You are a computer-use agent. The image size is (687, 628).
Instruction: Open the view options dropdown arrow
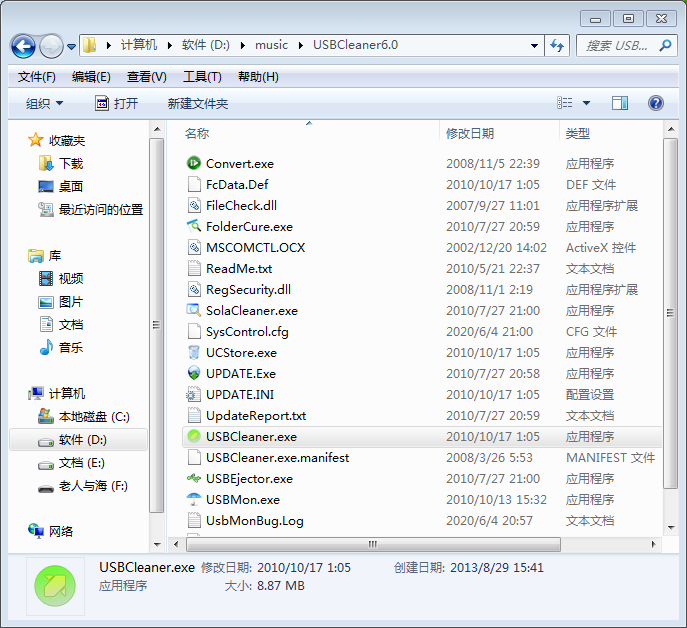coord(586,103)
